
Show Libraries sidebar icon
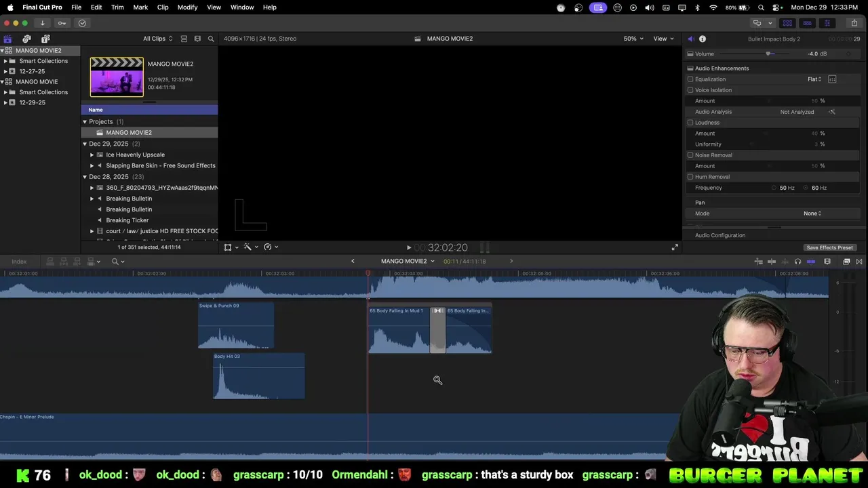pyautogui.click(x=7, y=39)
